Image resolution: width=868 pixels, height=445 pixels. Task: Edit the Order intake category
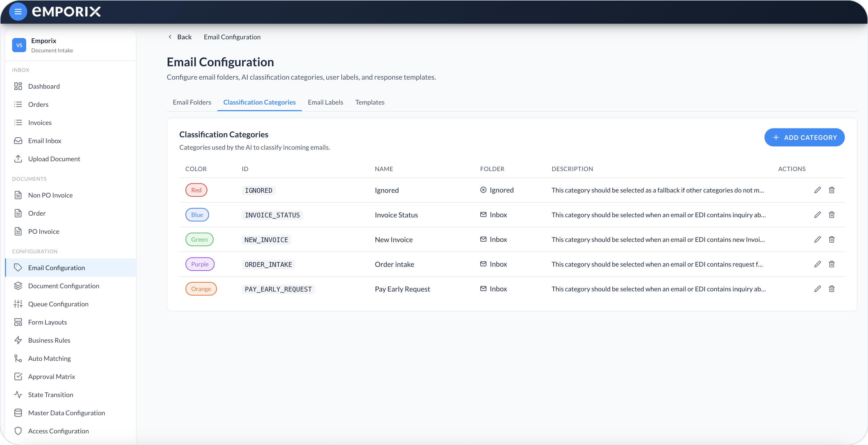point(817,264)
